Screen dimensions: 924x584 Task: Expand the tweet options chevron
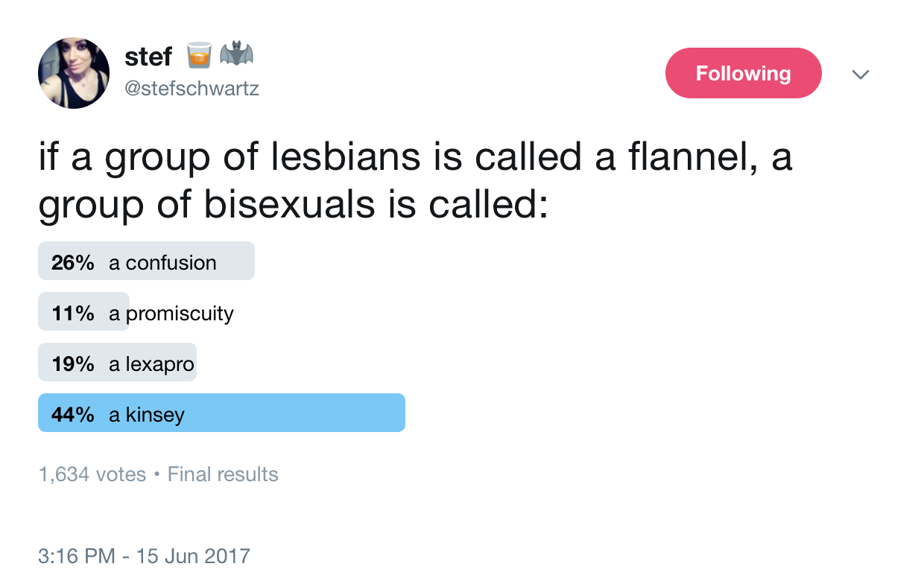coord(861,74)
